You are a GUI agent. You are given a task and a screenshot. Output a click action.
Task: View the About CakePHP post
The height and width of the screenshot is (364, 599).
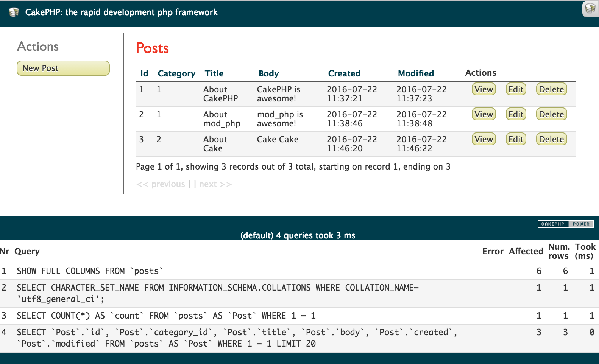(x=484, y=89)
